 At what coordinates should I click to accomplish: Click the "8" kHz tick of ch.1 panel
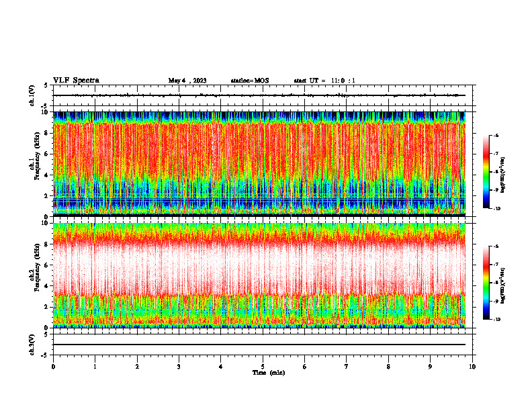[x=46, y=133]
